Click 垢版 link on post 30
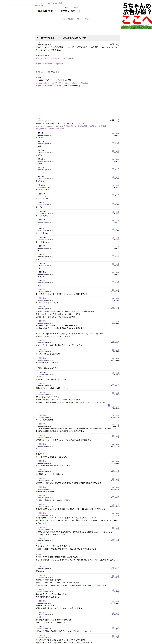The height and width of the screenshot is (644, 152). [113, 393]
